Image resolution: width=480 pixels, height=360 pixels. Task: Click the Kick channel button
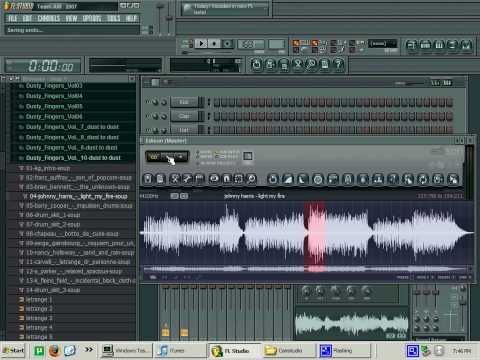pos(184,102)
